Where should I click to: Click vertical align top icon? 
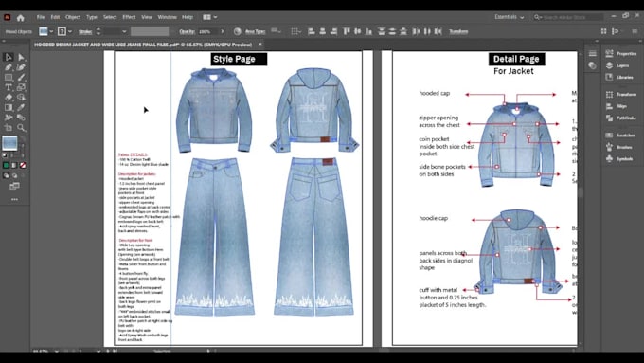(347, 31)
